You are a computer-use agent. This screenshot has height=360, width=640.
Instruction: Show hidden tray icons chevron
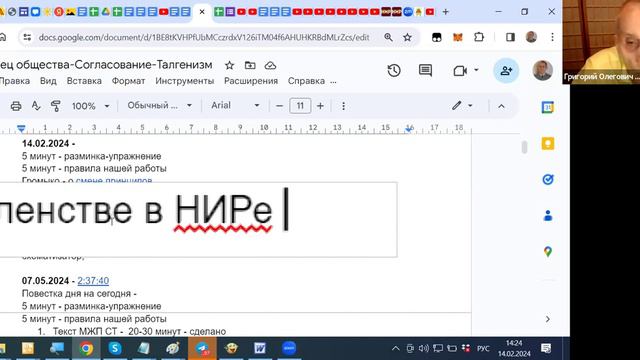(395, 348)
